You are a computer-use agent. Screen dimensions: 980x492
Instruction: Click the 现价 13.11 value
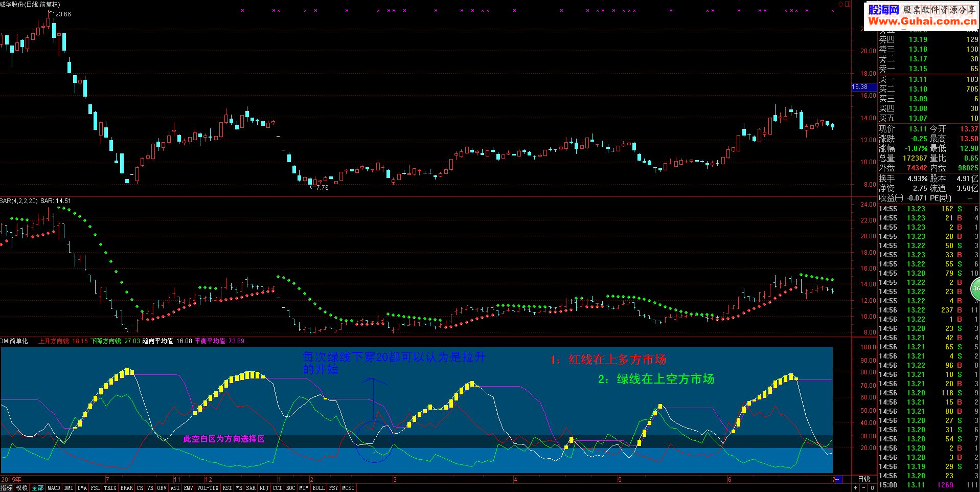pos(918,129)
